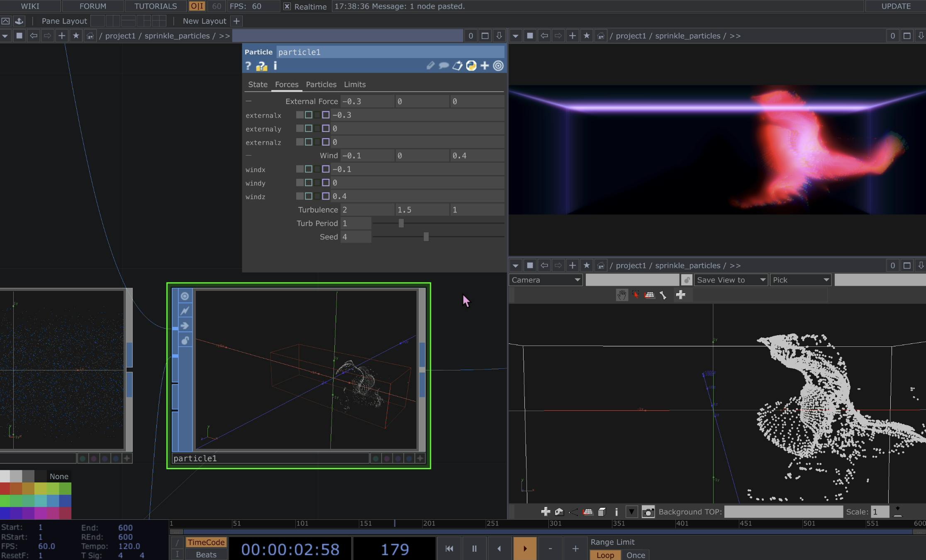This screenshot has width=926, height=560.
Task: Select the hand pan tool in geometry viewer
Action: [621, 295]
